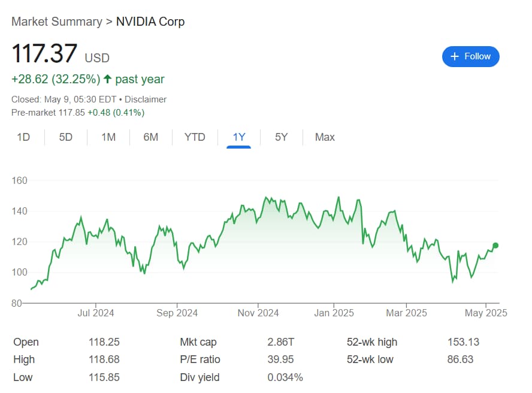Click the endpoint dot on the price line
532x393 pixels.
click(495, 245)
